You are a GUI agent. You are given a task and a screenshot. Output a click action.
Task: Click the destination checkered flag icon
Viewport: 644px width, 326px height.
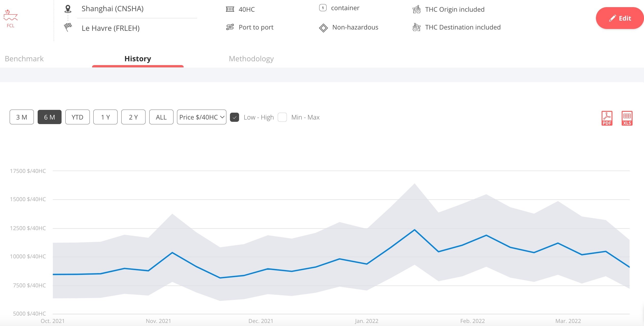pyautogui.click(x=68, y=27)
